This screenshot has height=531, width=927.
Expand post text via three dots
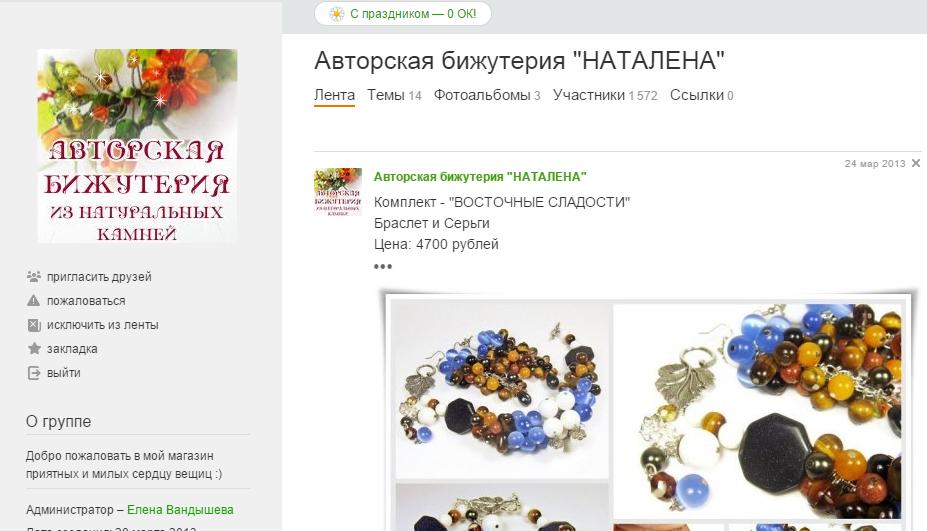click(x=383, y=266)
